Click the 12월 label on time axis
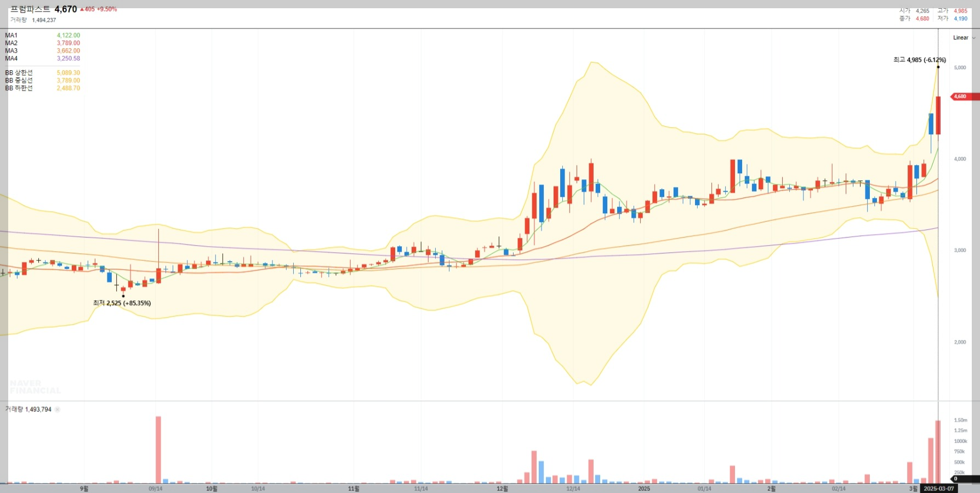The height and width of the screenshot is (493, 980). pyautogui.click(x=502, y=489)
